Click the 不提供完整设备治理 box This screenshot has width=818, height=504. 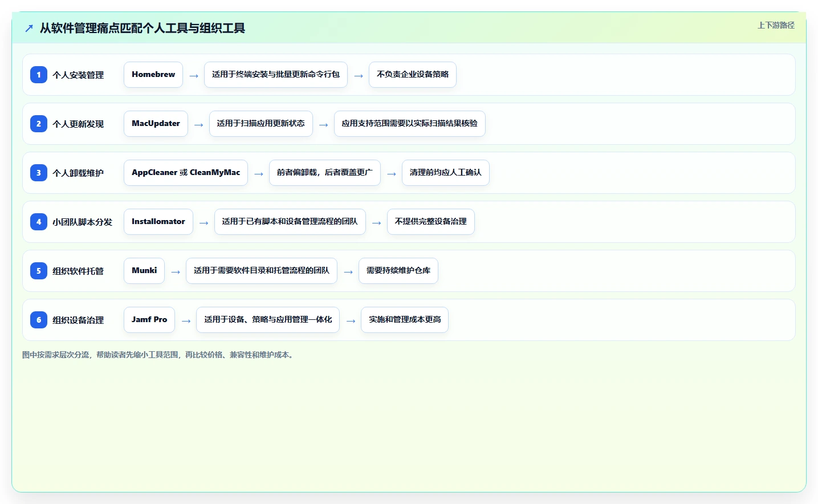coord(431,222)
